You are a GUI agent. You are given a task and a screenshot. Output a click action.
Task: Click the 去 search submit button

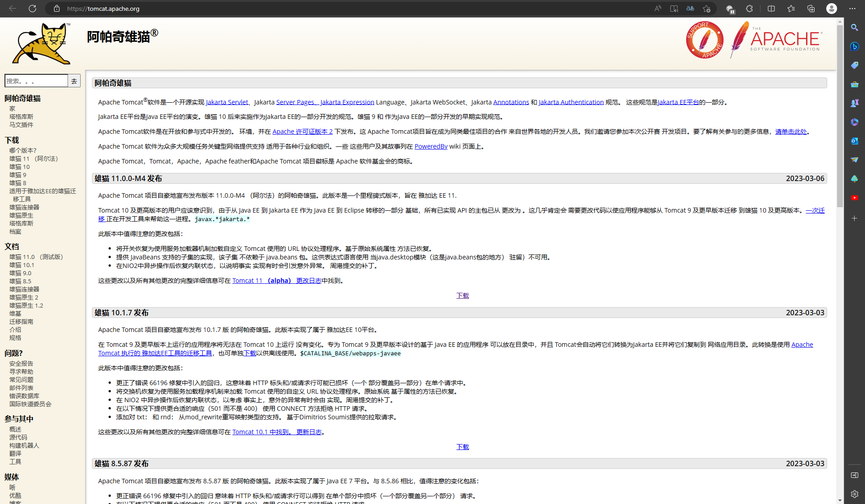(74, 81)
